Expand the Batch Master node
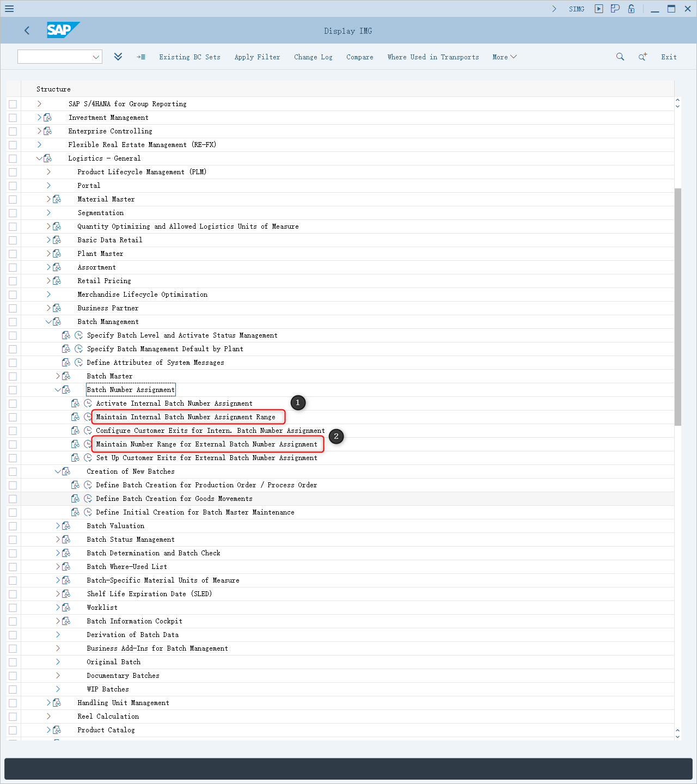This screenshot has width=697, height=784. (x=58, y=376)
